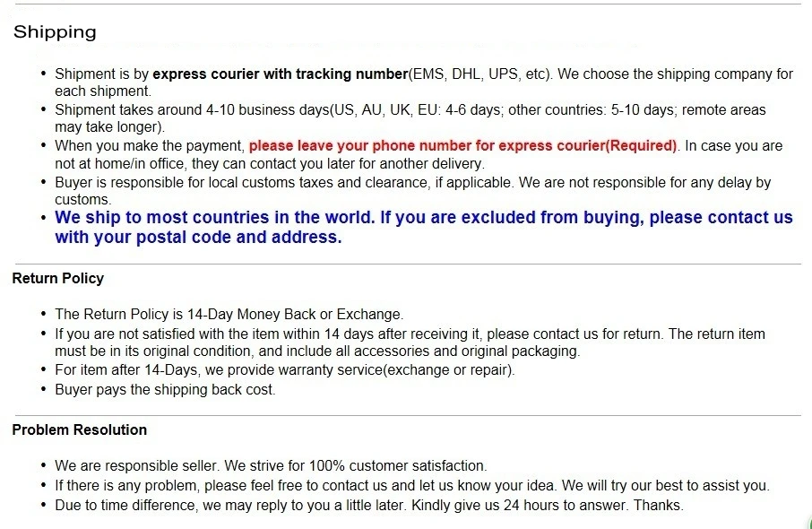Click the Shipping section heading
The width and height of the screenshot is (812, 529).
coord(55,32)
